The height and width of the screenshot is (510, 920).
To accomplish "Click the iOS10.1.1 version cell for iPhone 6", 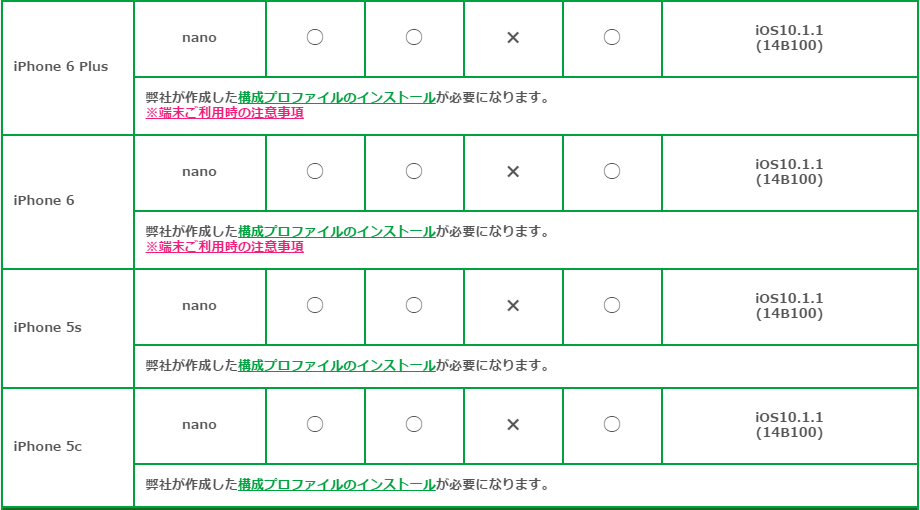I will pyautogui.click(x=789, y=173).
